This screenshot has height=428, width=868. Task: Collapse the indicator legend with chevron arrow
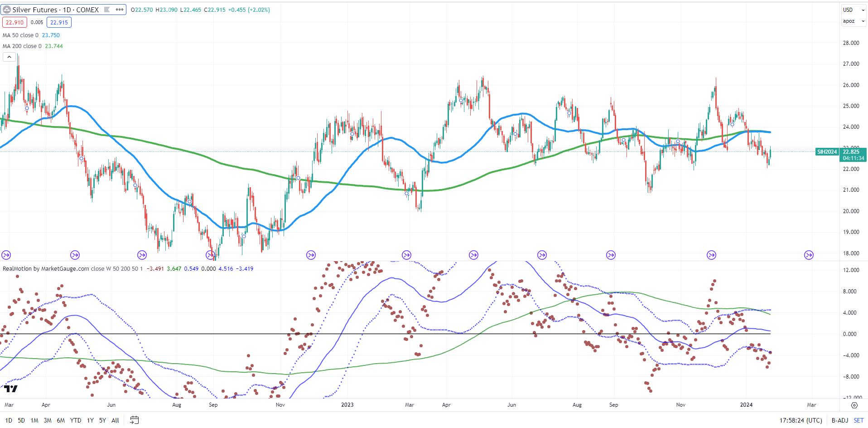(9, 57)
